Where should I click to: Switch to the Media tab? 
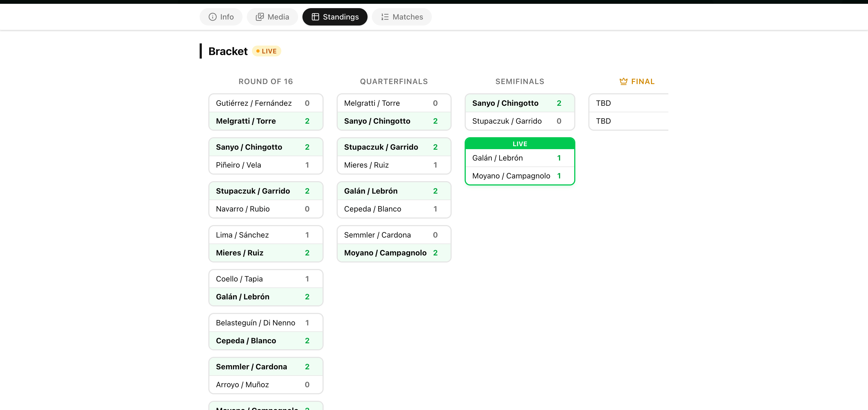pyautogui.click(x=272, y=17)
